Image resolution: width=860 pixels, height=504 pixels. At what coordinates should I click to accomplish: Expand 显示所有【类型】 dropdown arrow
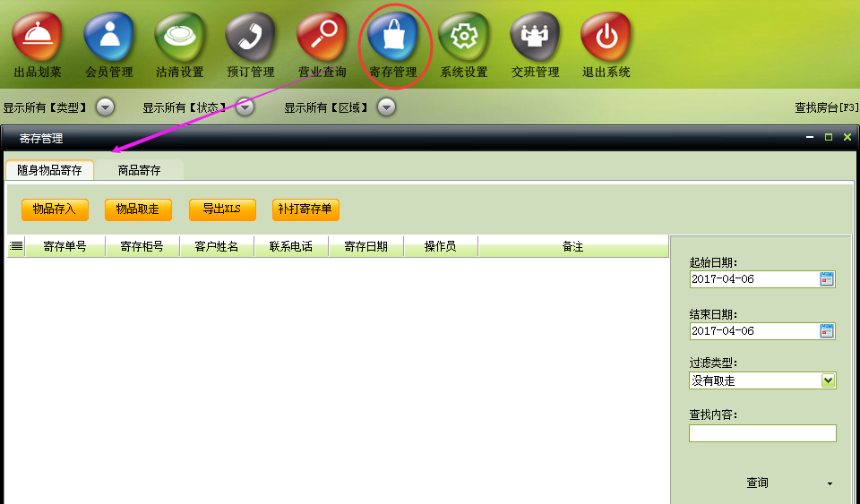[x=106, y=107]
